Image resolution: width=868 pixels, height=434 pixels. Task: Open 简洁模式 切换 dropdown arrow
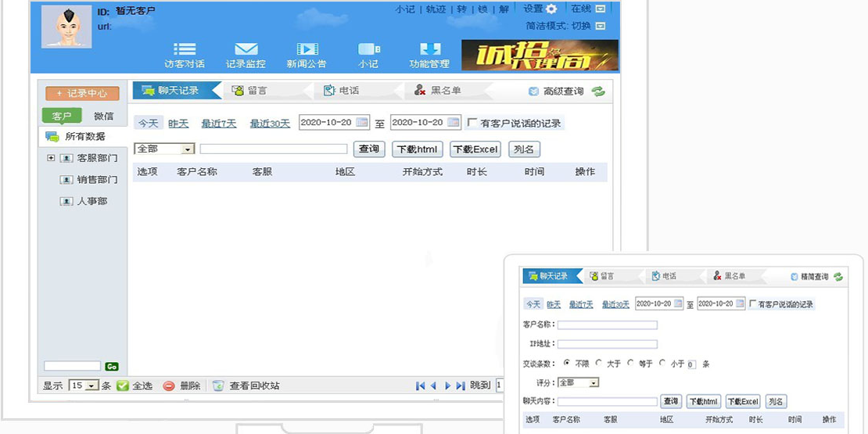pos(600,26)
